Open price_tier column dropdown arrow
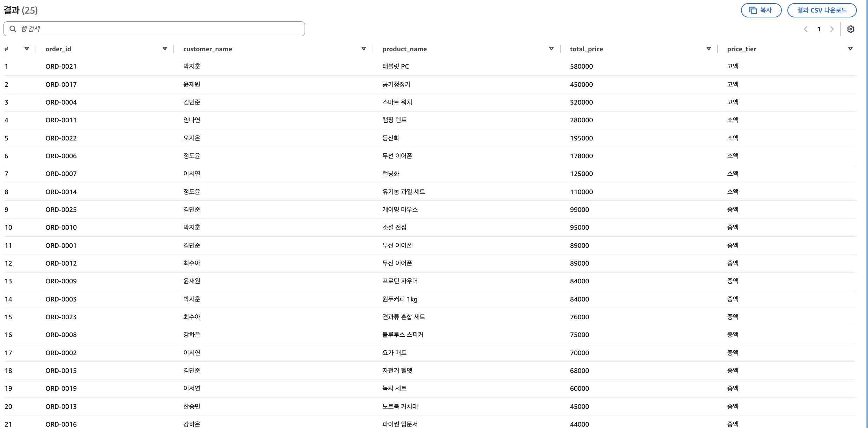The image size is (868, 428). point(850,49)
